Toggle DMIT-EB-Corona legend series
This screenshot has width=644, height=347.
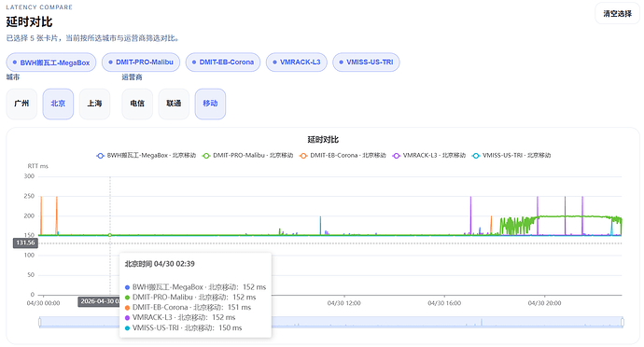(x=343, y=156)
